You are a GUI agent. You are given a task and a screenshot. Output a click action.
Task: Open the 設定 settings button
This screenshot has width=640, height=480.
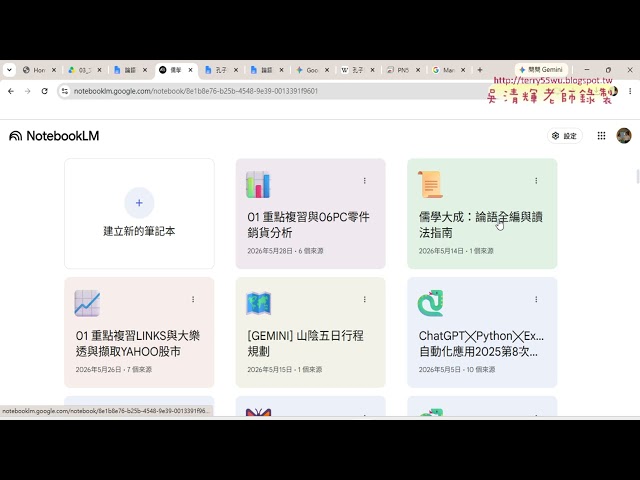click(564, 136)
